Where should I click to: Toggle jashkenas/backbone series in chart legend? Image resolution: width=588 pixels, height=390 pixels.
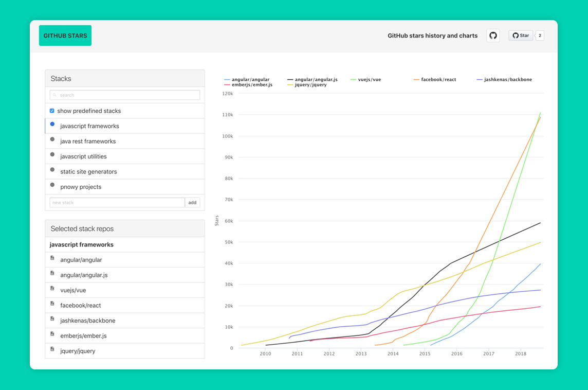click(x=504, y=80)
